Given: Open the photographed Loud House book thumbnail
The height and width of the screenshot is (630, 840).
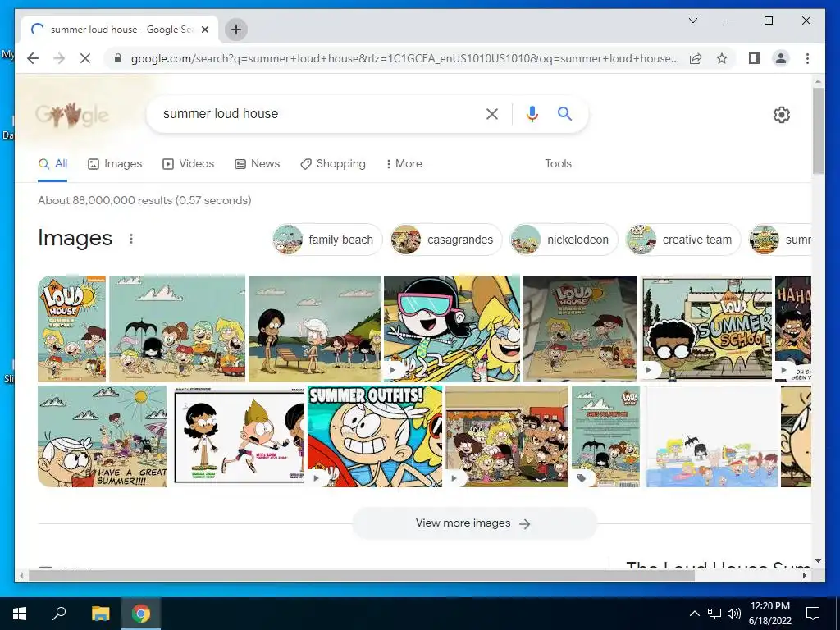Looking at the screenshot, I should coord(580,328).
